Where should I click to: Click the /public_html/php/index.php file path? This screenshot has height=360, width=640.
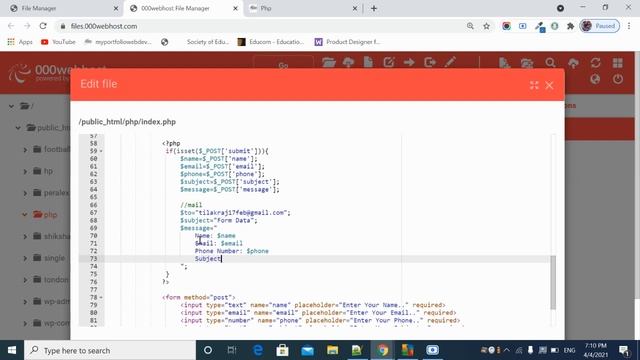127,122
